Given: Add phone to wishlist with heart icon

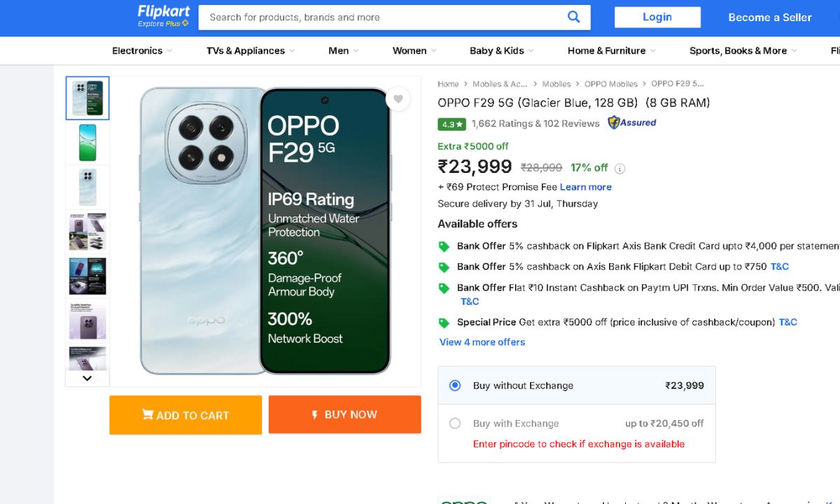Looking at the screenshot, I should (398, 99).
